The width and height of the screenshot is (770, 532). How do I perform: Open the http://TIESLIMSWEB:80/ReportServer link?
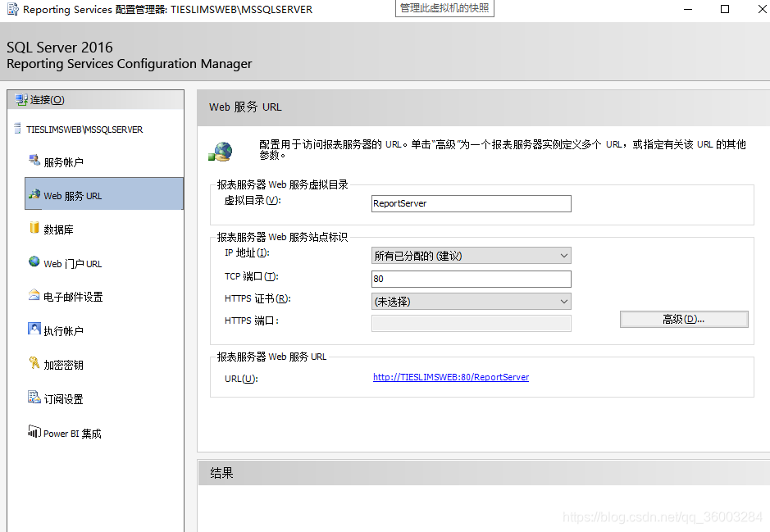pos(451,377)
